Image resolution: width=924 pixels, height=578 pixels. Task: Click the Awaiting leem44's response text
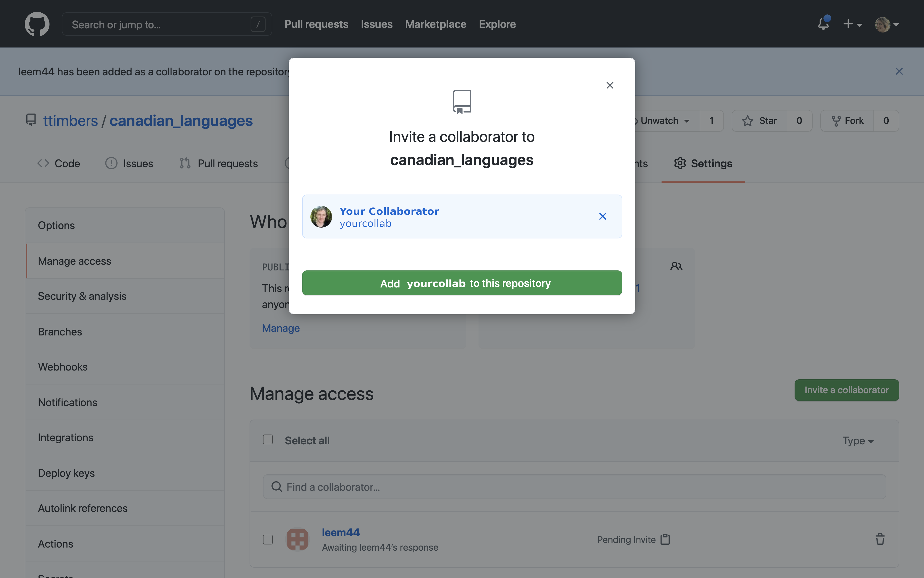click(380, 547)
